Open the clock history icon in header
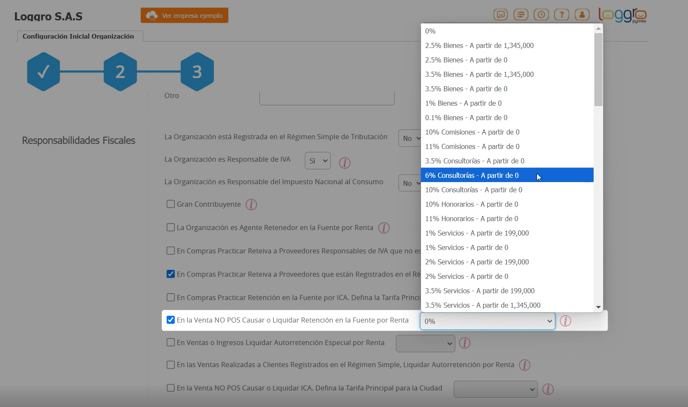The image size is (688, 407). coord(541,15)
